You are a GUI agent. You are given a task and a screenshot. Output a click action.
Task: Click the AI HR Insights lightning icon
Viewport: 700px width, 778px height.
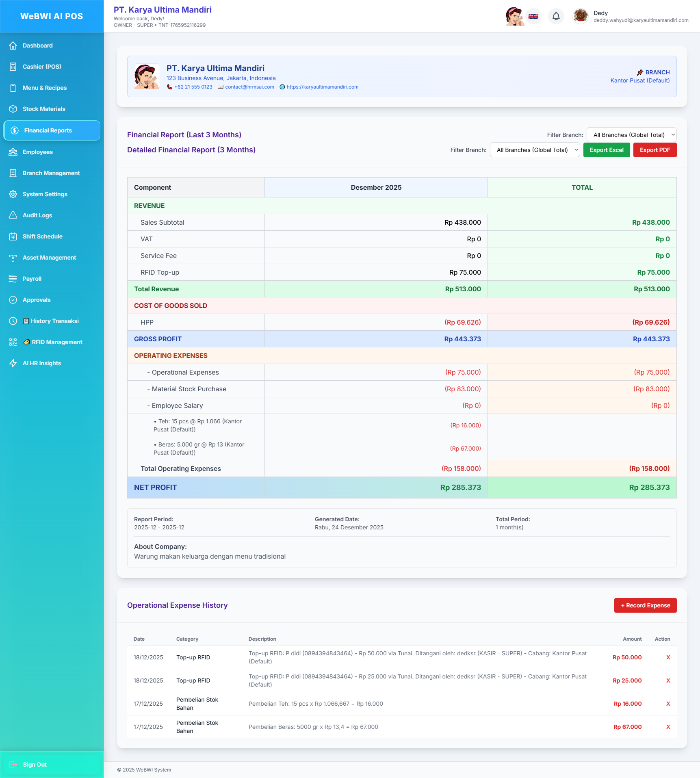pos(13,363)
